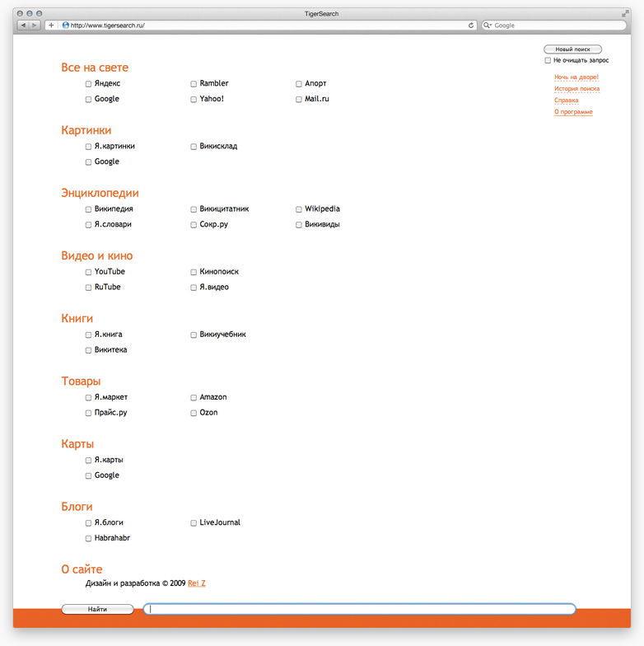Check the Викитека checkbox
Viewport: 644px width, 646px height.
[88, 350]
